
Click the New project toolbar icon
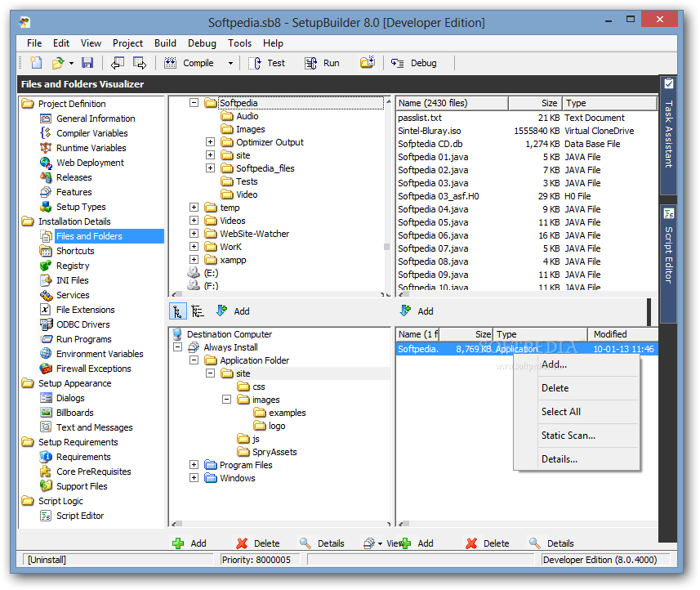point(36,63)
